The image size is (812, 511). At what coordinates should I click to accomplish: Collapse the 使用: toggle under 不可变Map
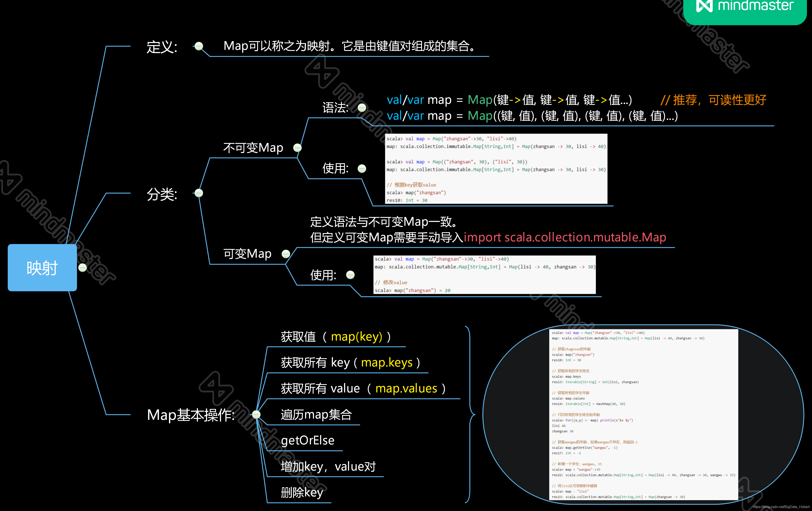(x=362, y=168)
